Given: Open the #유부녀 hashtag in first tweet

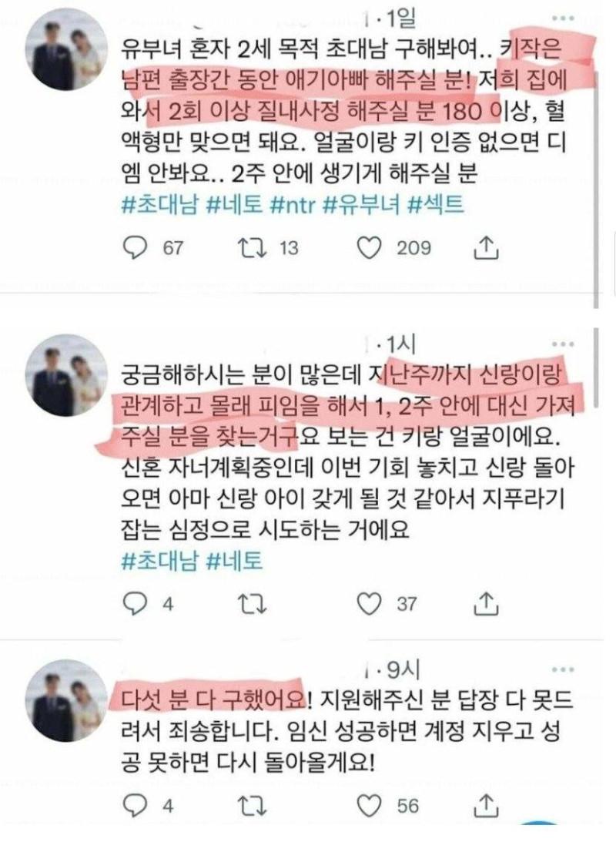Looking at the screenshot, I should (362, 205).
